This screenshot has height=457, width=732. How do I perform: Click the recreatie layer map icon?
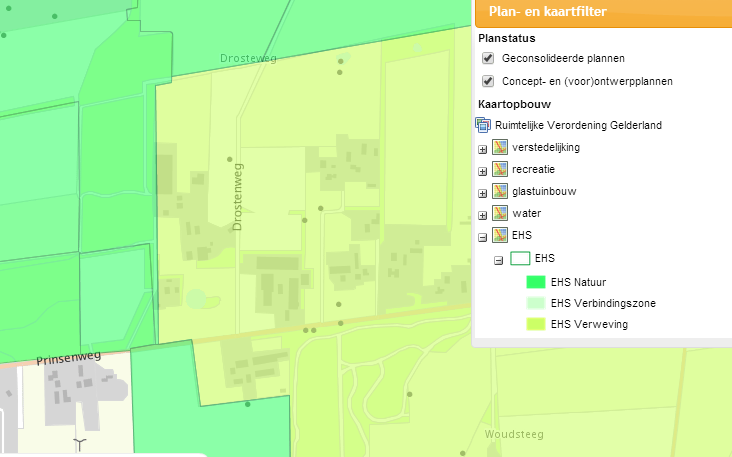click(x=500, y=170)
